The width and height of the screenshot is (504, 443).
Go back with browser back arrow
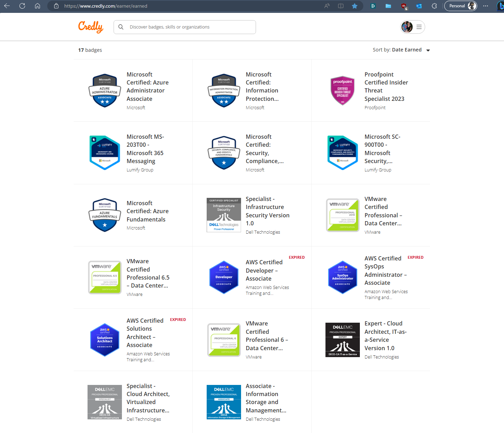point(7,6)
